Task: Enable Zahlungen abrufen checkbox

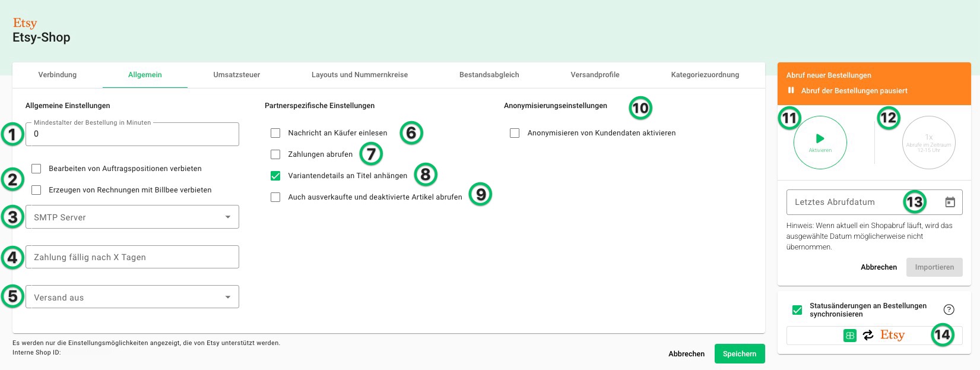Action: 275,154
